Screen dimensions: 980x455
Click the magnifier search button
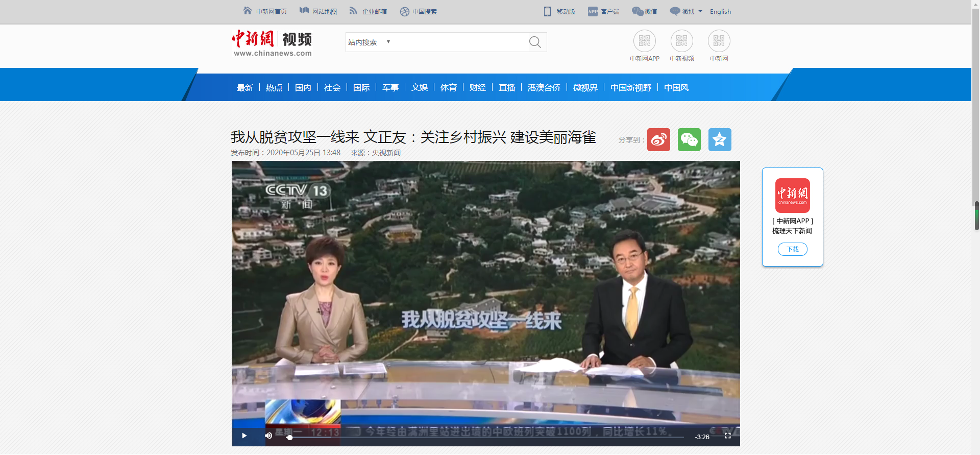point(535,42)
